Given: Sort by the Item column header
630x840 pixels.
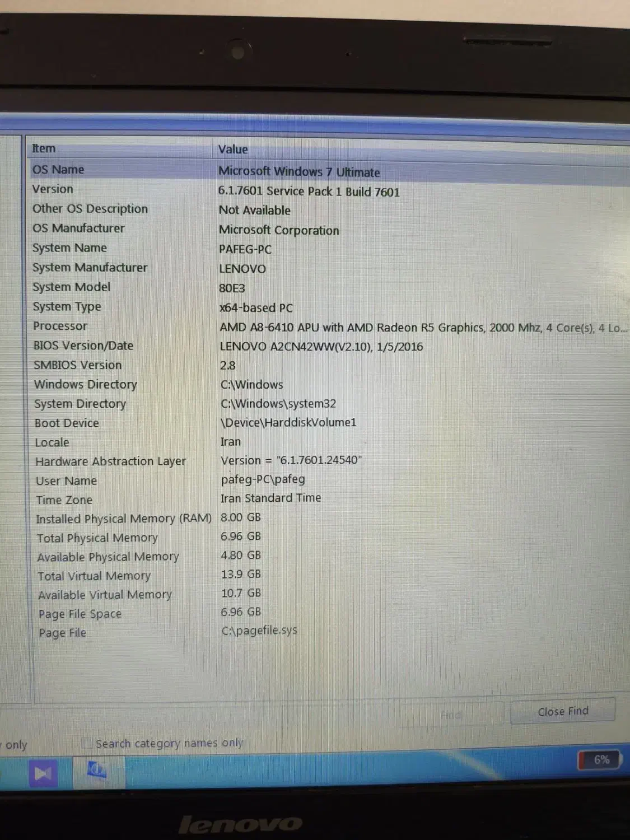Looking at the screenshot, I should tap(119, 148).
